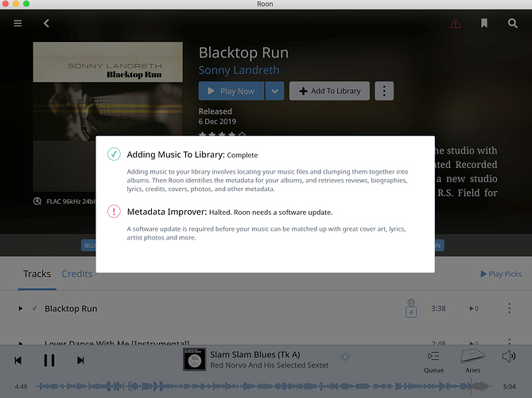Pause playback
The height and width of the screenshot is (398, 532).
(x=49, y=361)
